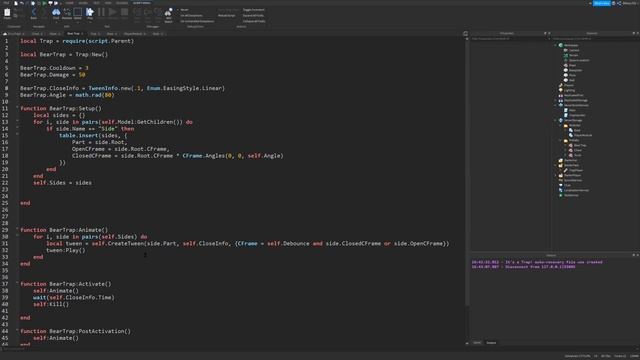Click the Step Into debugger icon

137,12
